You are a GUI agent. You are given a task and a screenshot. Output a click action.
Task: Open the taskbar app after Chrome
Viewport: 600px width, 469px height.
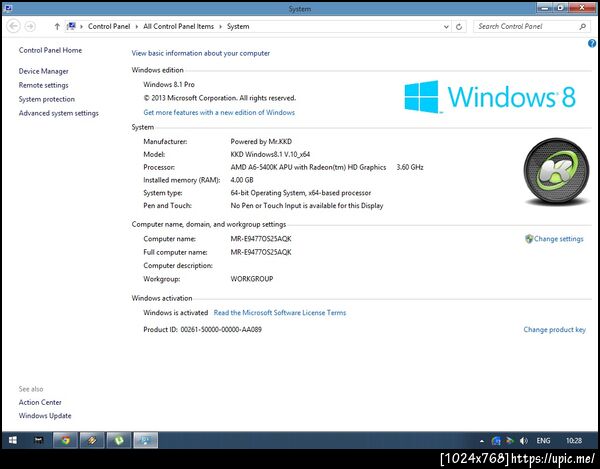(x=92, y=440)
